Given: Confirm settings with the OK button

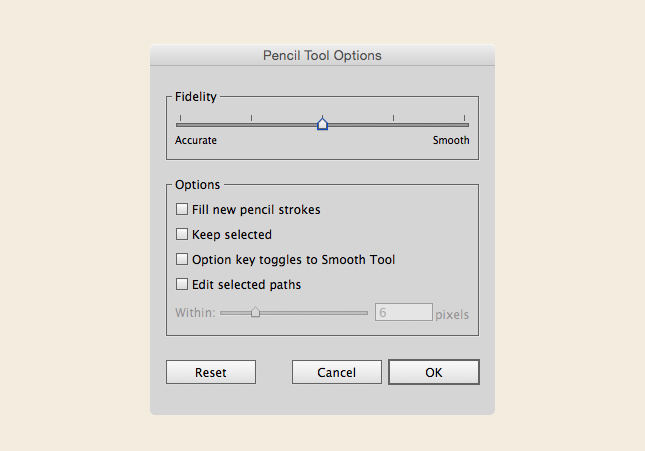Looking at the screenshot, I should [434, 372].
